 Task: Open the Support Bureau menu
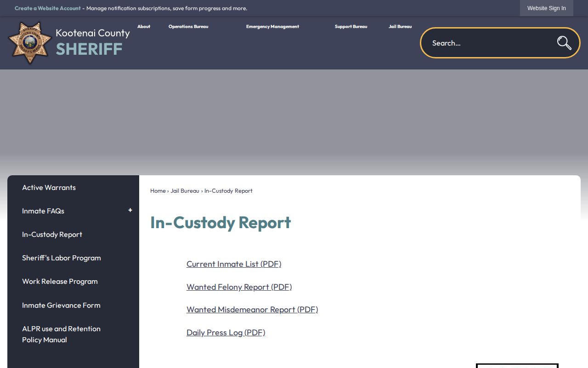tap(351, 27)
